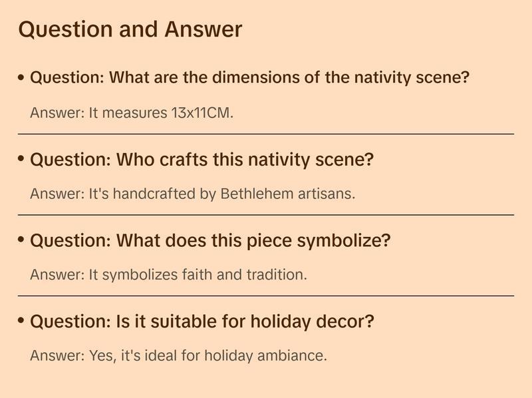
Task: Click the bullet before the holiday decor question
Action: tap(21, 321)
